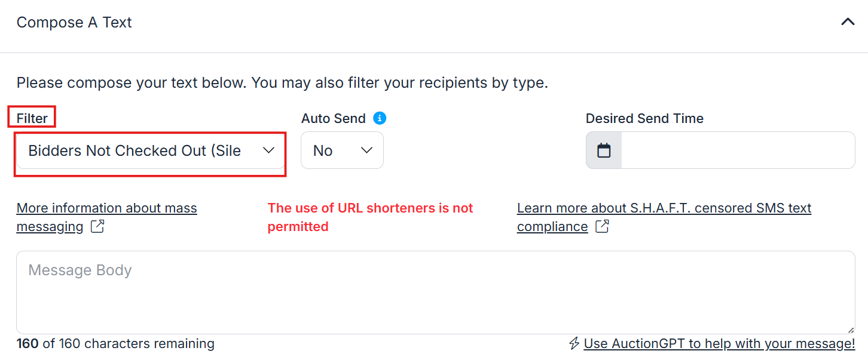Click the Filter field label
The width and height of the screenshot is (868, 357).
[32, 118]
